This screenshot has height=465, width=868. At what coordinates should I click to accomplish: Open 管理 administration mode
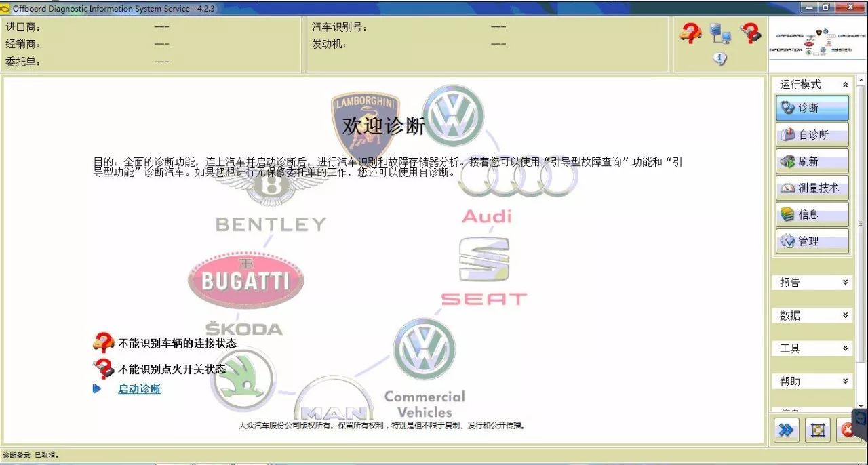tap(812, 241)
